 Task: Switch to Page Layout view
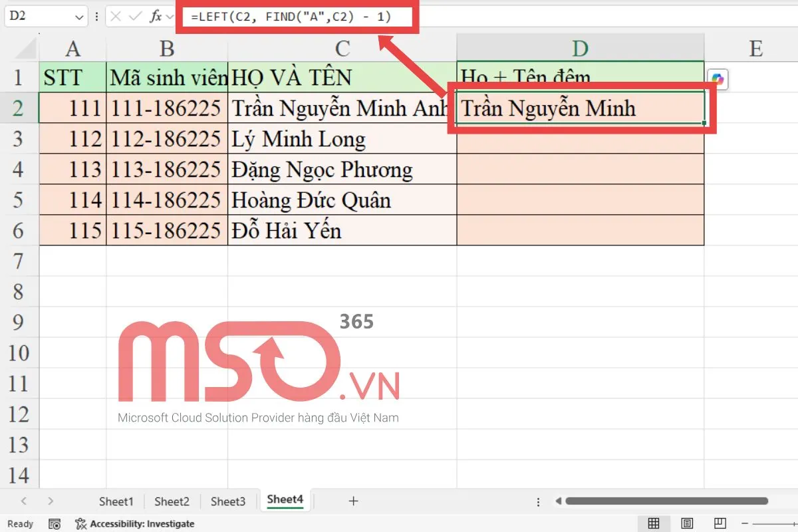tap(687, 523)
